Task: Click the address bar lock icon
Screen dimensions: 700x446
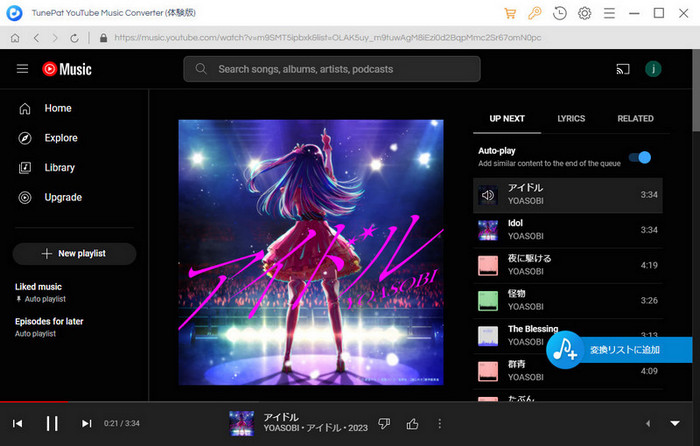Action: point(103,38)
